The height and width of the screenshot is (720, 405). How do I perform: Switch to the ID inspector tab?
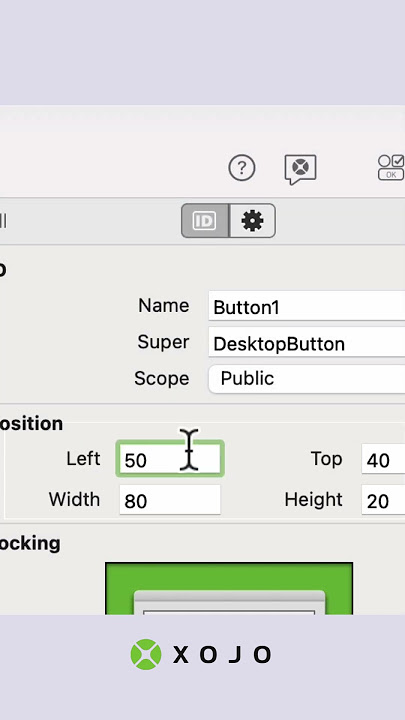point(205,221)
